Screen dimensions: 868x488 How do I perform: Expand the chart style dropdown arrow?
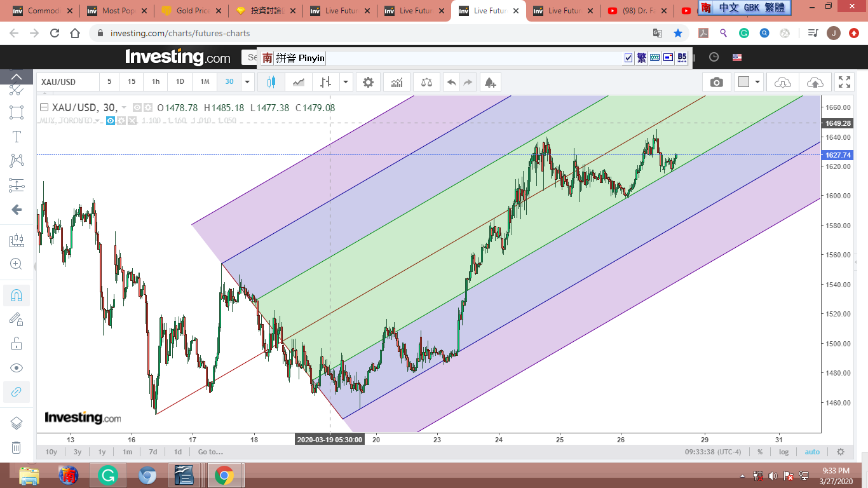pyautogui.click(x=346, y=82)
